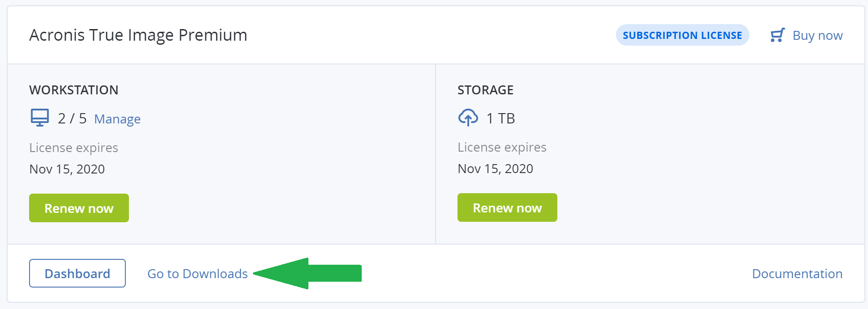Click the 1 TB storage amount
The image size is (868, 309).
click(501, 118)
